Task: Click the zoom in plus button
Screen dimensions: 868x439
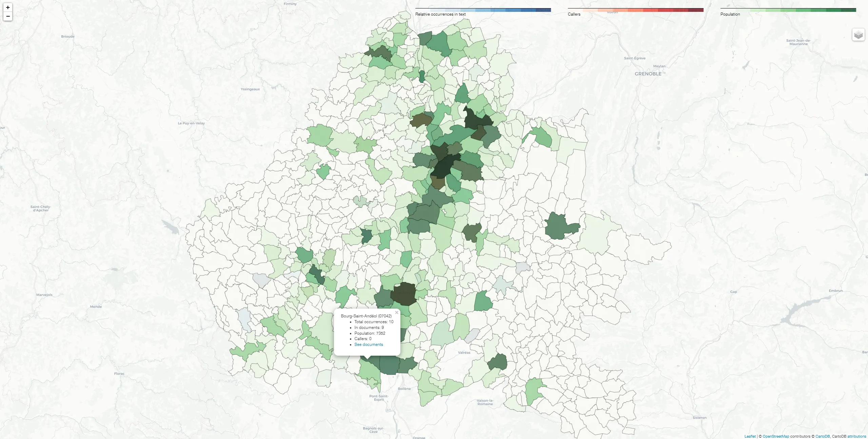Action: coord(8,7)
